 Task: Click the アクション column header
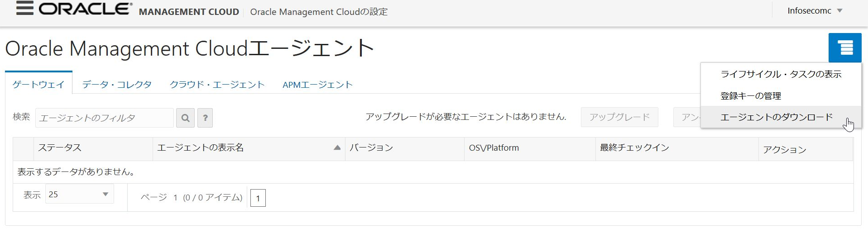pos(806,149)
